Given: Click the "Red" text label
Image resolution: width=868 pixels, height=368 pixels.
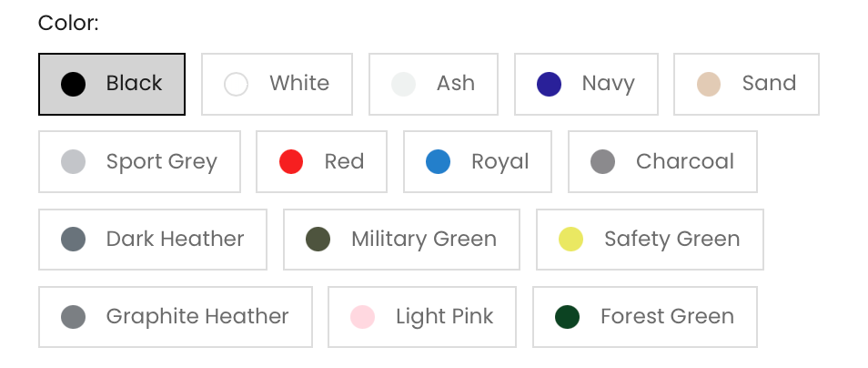Looking at the screenshot, I should [344, 162].
